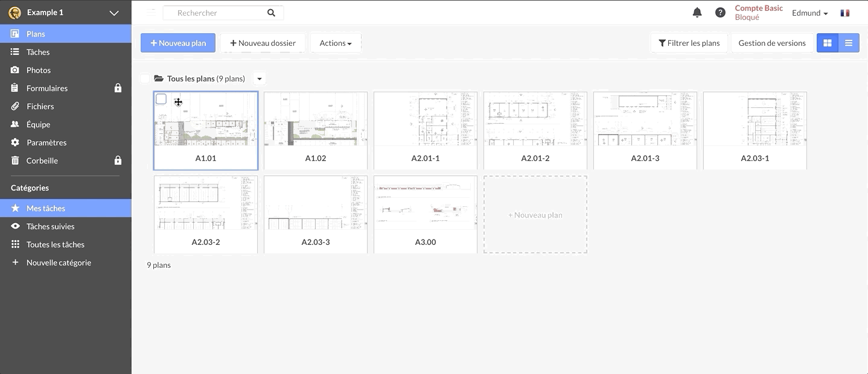
Task: Click the notifications bell icon
Action: click(x=697, y=12)
